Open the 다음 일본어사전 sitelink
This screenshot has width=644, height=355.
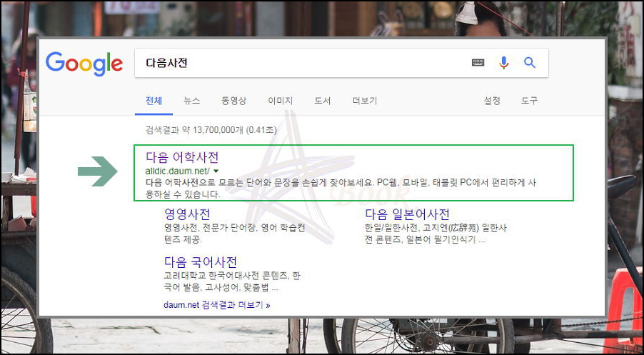click(x=407, y=214)
